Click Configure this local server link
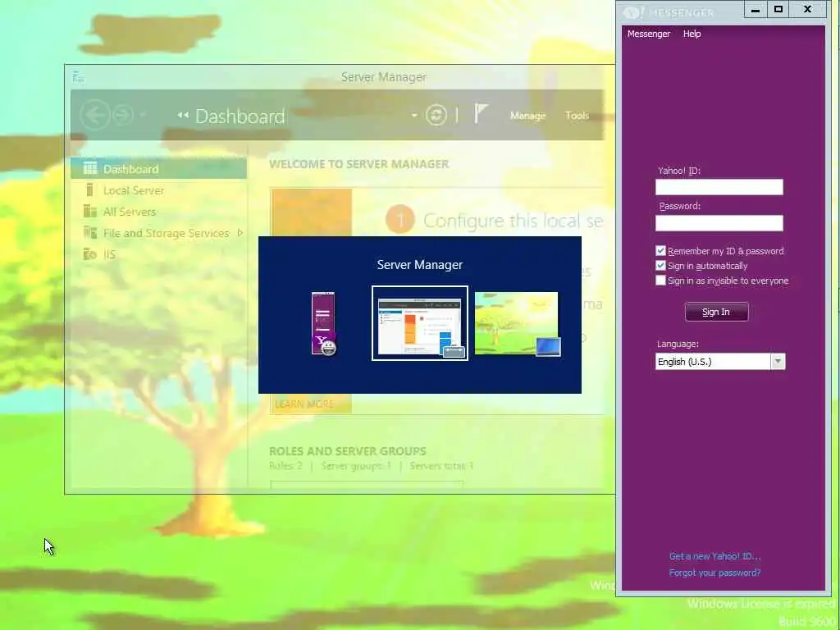Viewport: 840px width, 630px height. point(513,220)
